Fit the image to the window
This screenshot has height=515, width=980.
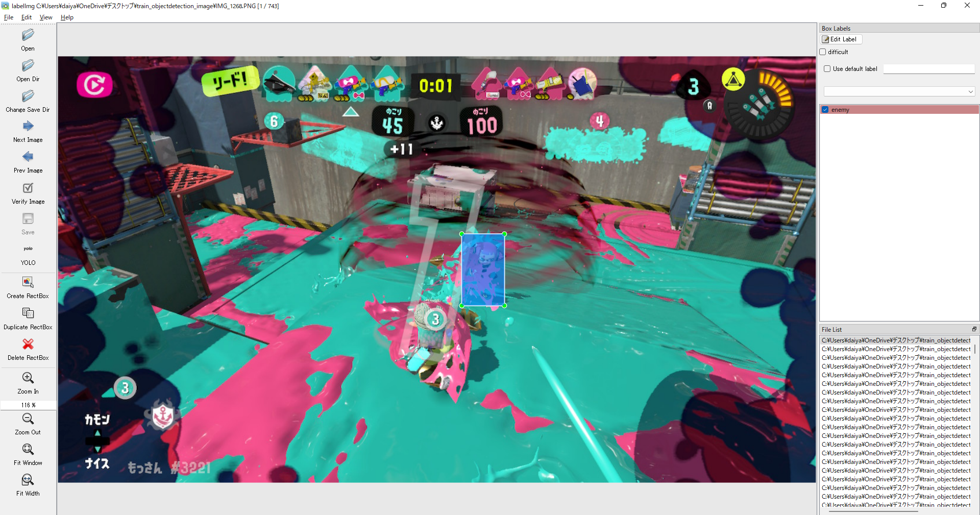tap(28, 453)
